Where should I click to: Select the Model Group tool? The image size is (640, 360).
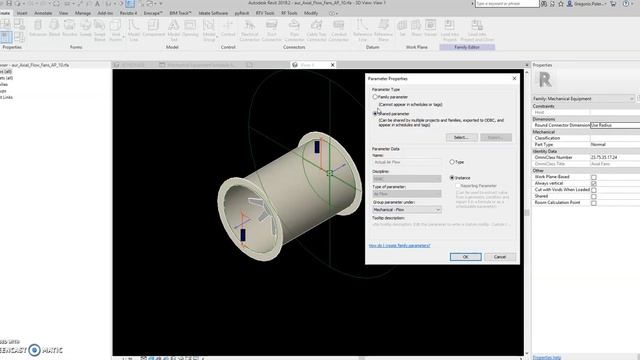coord(209,30)
